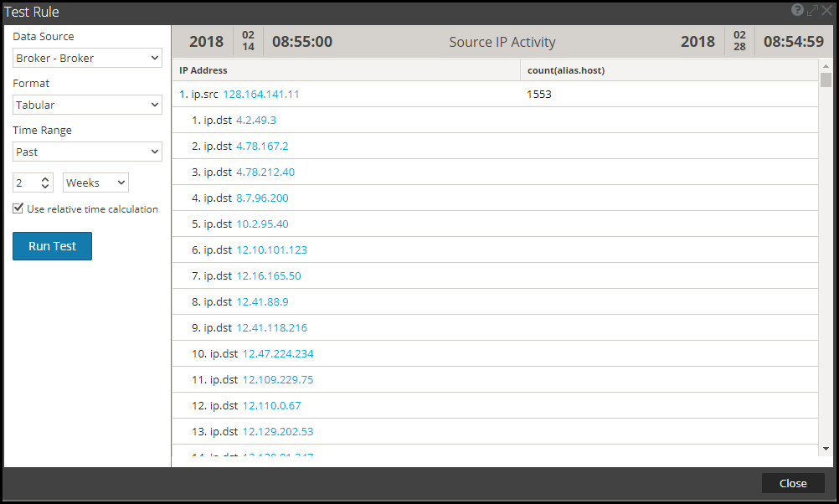Open the Time Range dropdown showing Past
839x504 pixels.
87,152
